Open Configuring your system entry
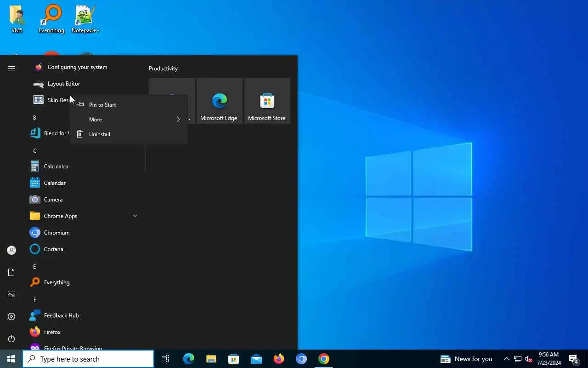Screen dimensions: 588x368 tap(84, 67)
